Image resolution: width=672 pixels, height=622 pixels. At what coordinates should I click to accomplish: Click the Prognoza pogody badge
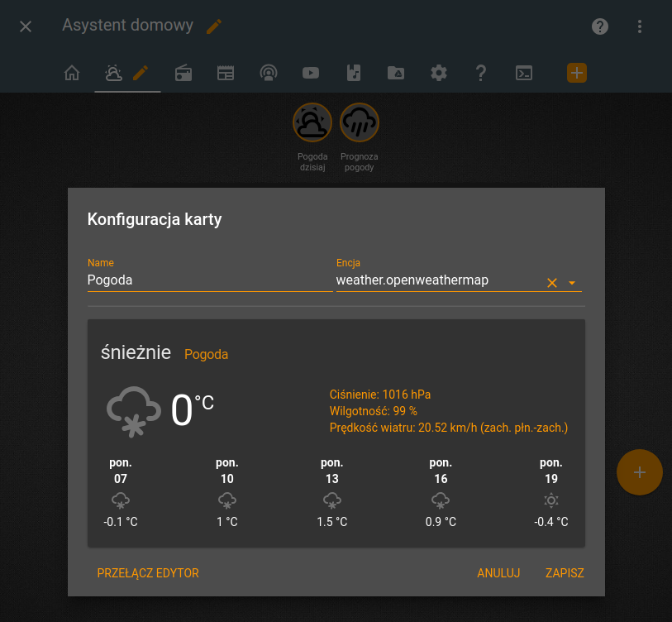point(360,124)
